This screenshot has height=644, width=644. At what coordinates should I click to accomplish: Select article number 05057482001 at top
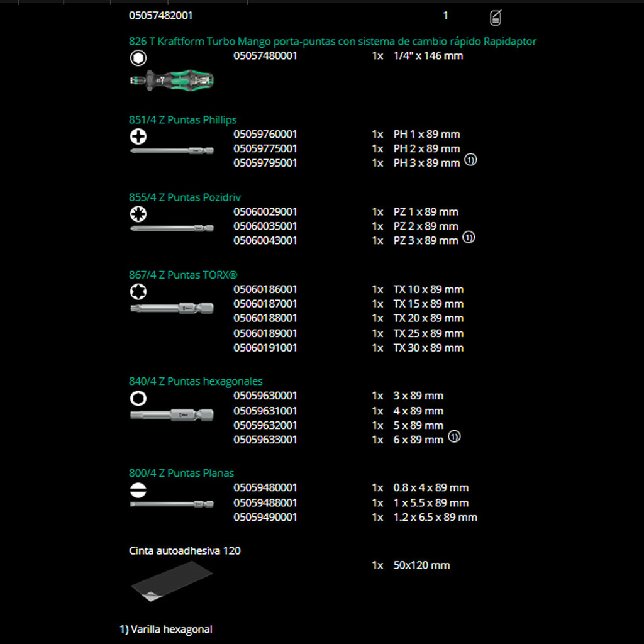[x=160, y=16]
